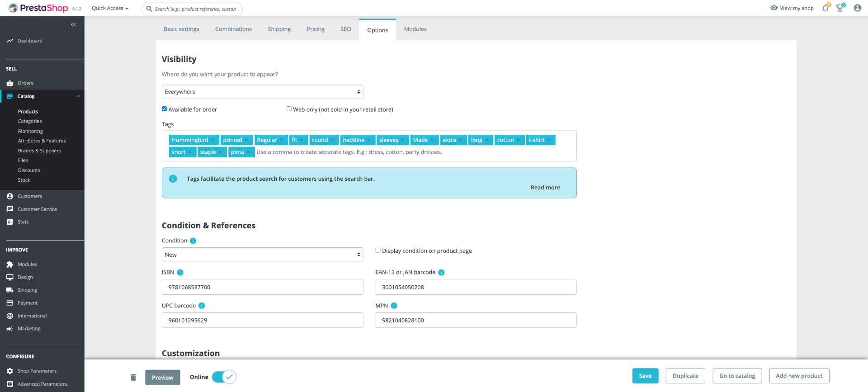Open the Quick Access dropdown
868x392 pixels.
tap(110, 8)
